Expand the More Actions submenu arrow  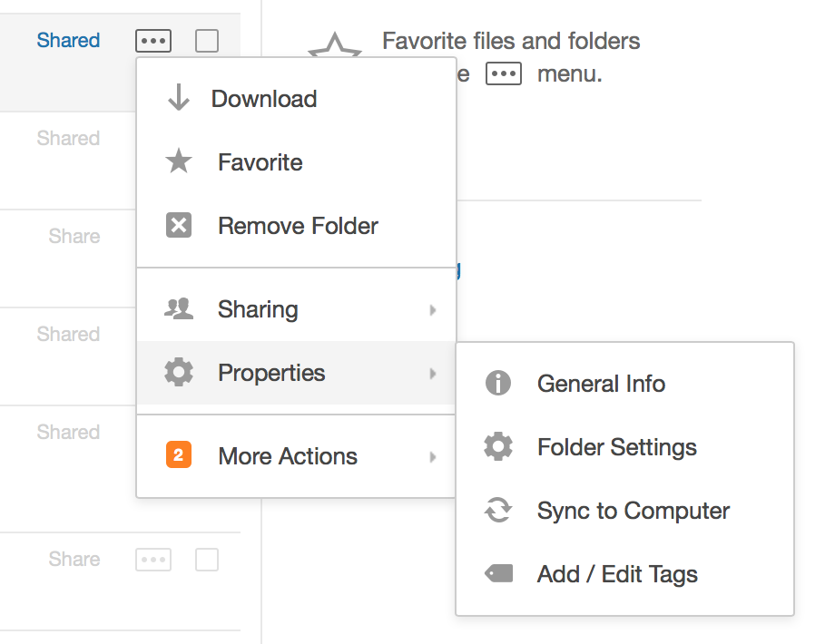(x=433, y=457)
